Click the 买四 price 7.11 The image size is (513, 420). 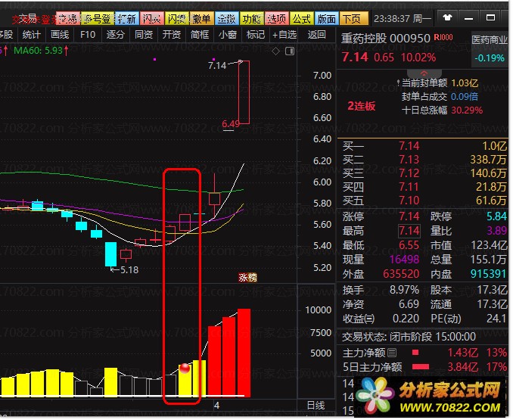pyautogui.click(x=409, y=187)
